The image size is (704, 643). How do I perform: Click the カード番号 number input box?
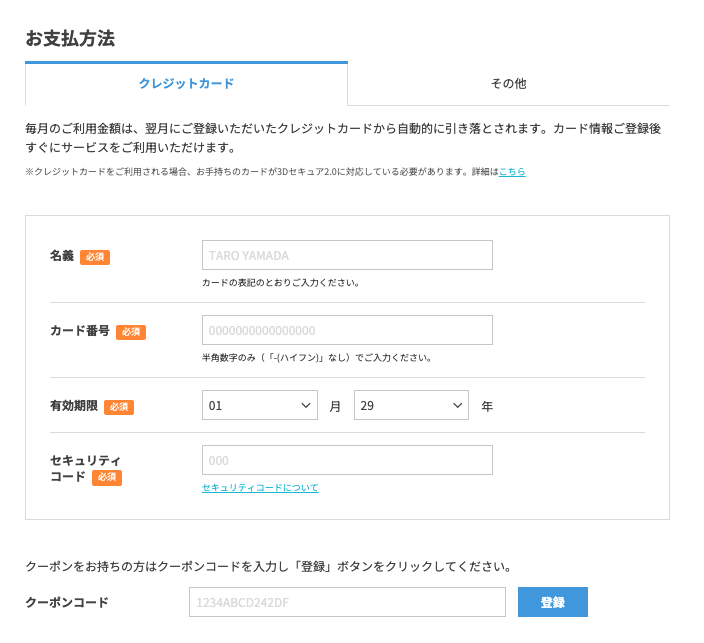347,330
